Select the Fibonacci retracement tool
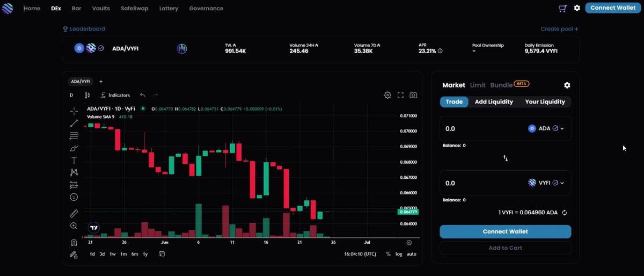The width and height of the screenshot is (644, 276). 74,136
